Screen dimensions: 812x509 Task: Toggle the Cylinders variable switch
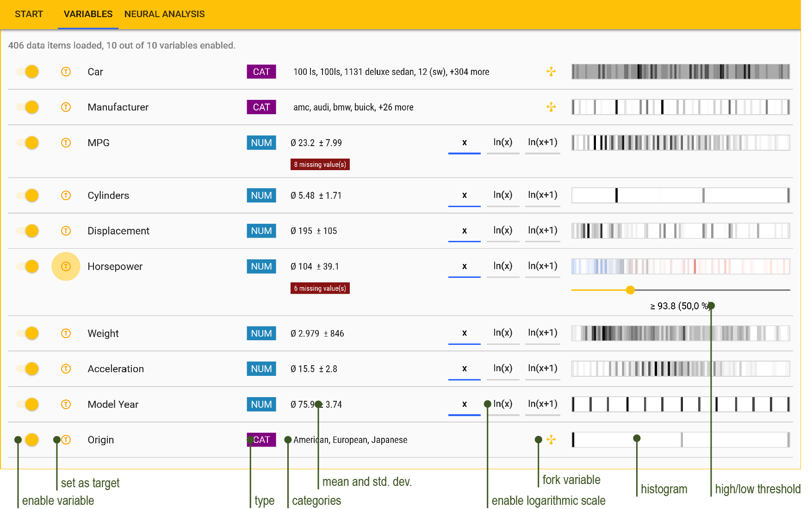pyautogui.click(x=27, y=196)
